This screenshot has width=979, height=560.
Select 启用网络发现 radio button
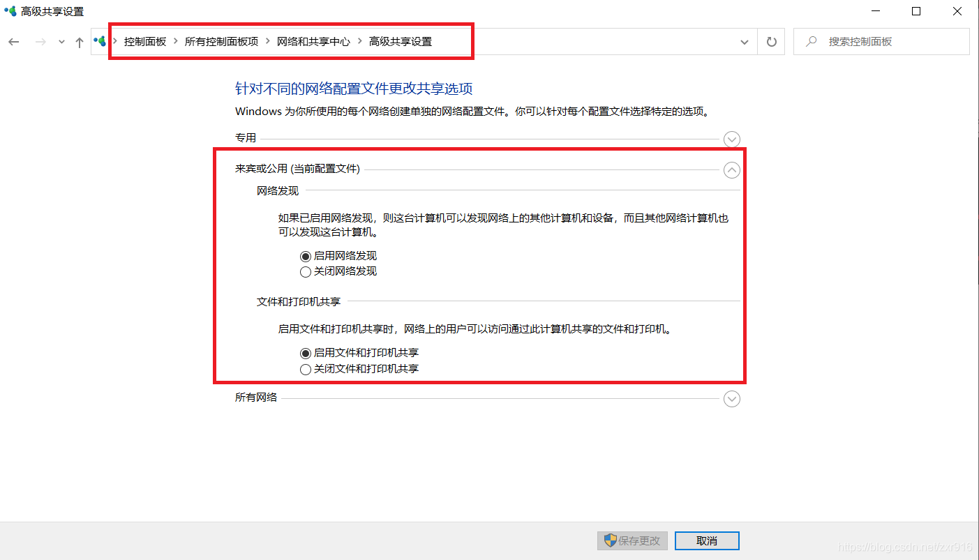(305, 256)
